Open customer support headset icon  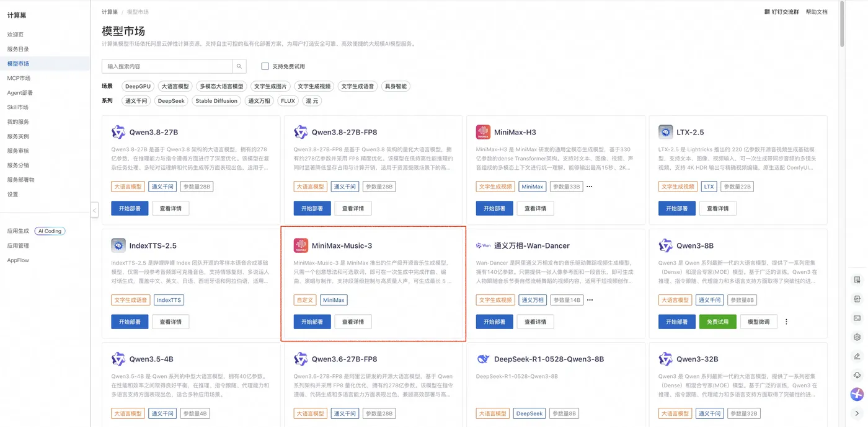(857, 375)
